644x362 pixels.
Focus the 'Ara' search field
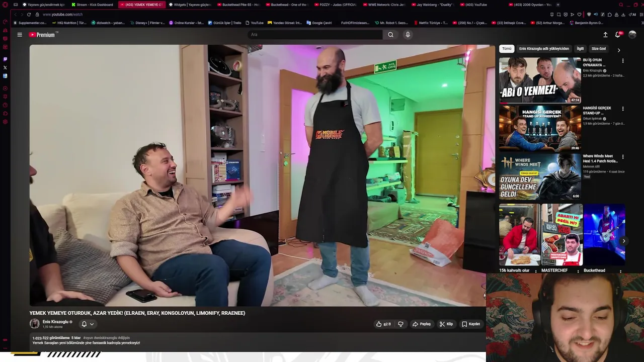pos(315,35)
